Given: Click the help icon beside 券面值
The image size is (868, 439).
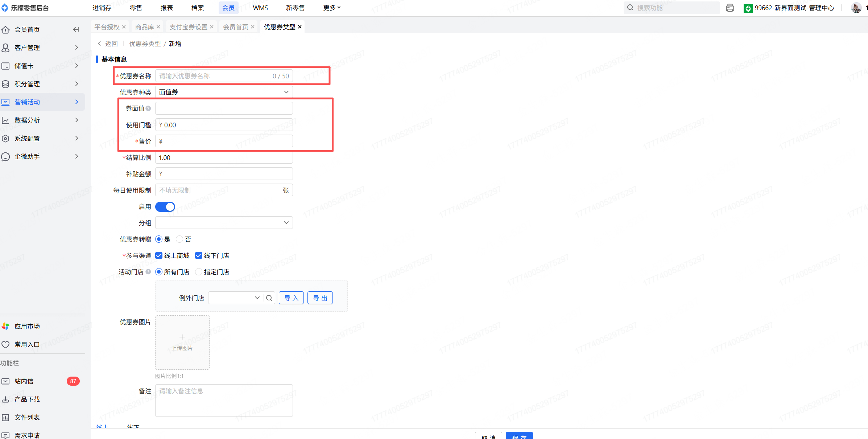Looking at the screenshot, I should tap(148, 108).
